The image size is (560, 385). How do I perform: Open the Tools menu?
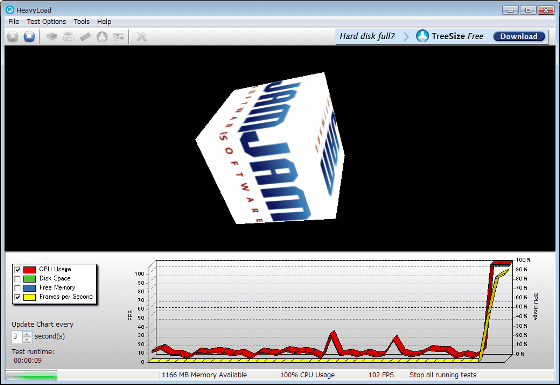click(81, 21)
